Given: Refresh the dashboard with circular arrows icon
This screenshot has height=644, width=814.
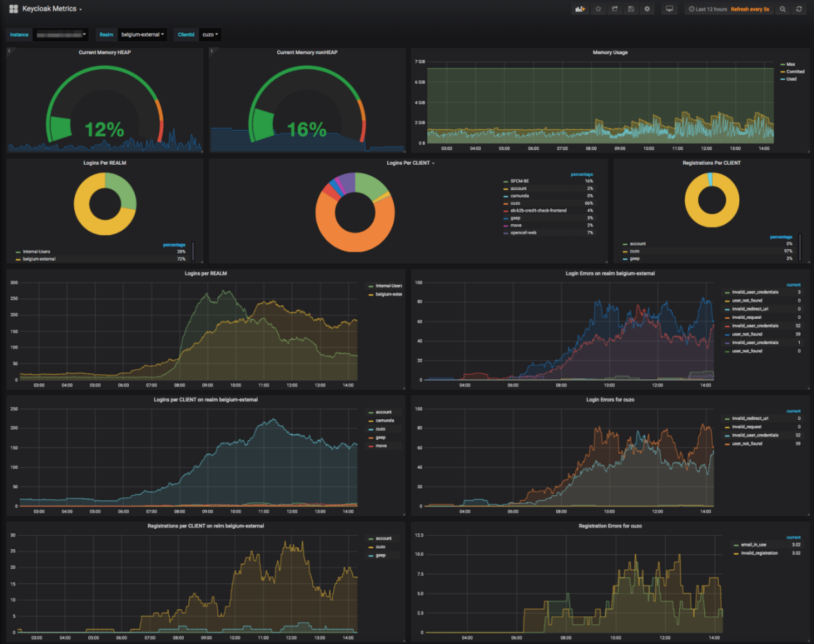Looking at the screenshot, I should point(799,8).
